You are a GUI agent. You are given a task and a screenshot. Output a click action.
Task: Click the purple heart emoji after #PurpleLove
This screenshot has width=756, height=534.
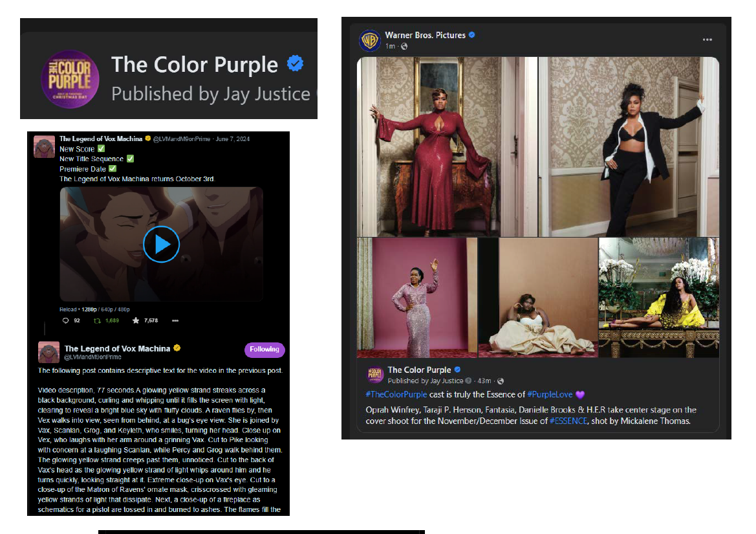click(580, 395)
